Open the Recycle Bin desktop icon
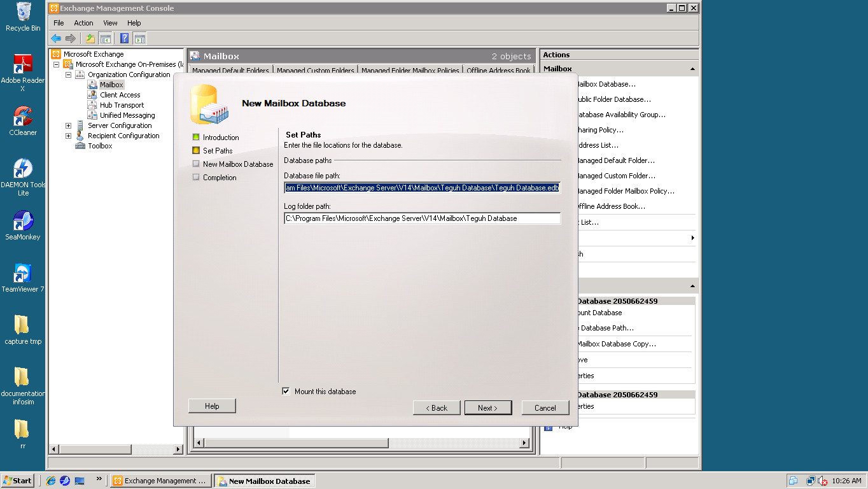This screenshot has height=489, width=868. tap(23, 12)
